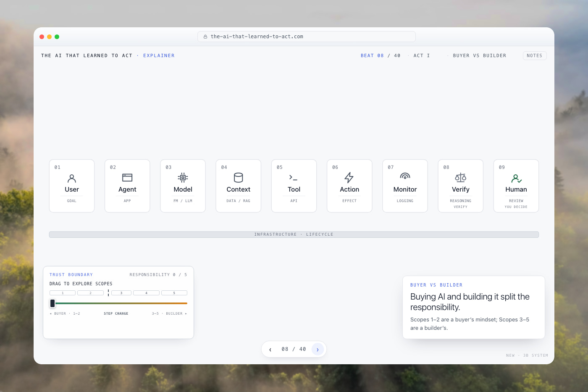This screenshot has width=588, height=392.
Task: Select scope segment 4 in Trust Boundary
Action: click(x=146, y=293)
